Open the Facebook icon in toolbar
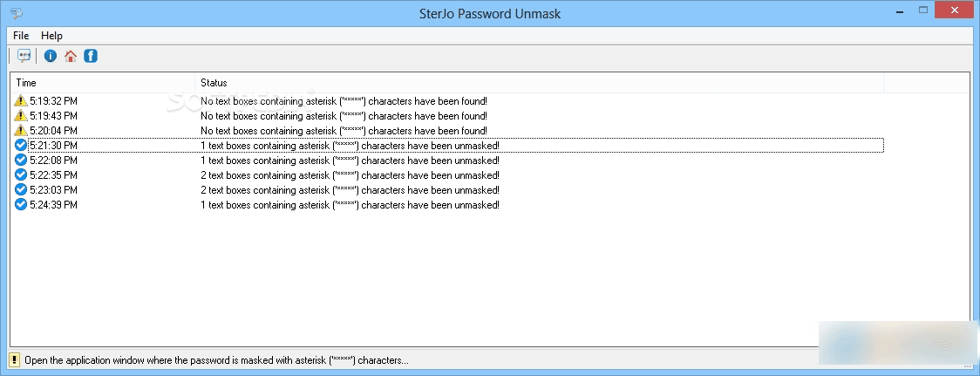 [91, 57]
